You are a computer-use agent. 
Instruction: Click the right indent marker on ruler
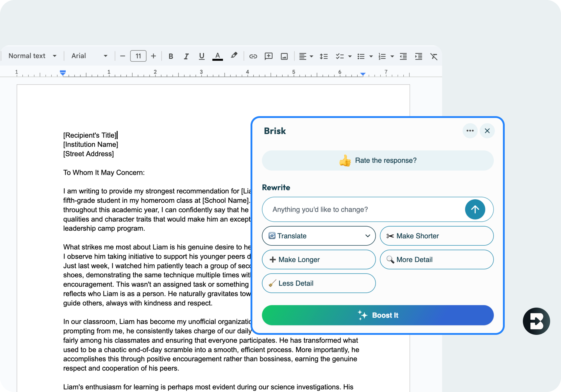[363, 74]
